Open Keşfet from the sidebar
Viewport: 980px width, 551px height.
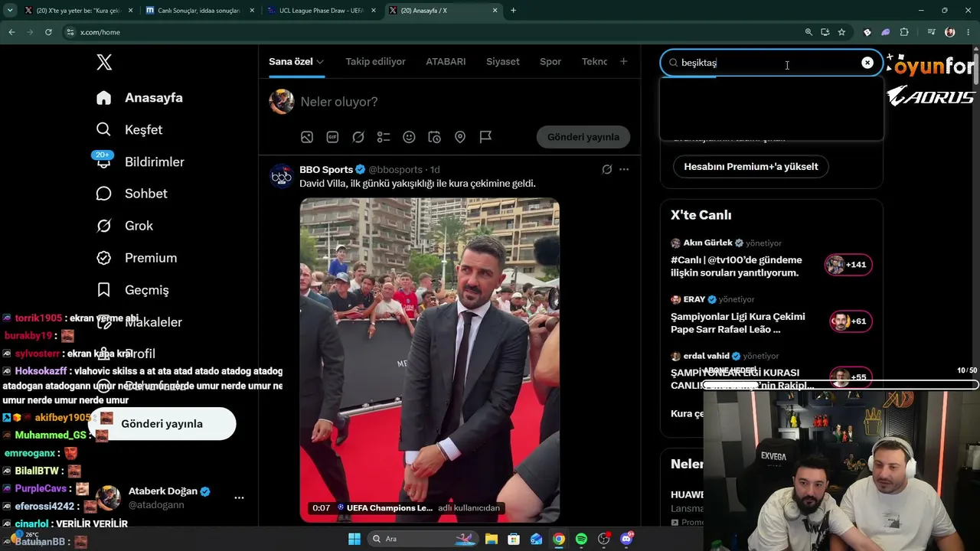[129, 130]
